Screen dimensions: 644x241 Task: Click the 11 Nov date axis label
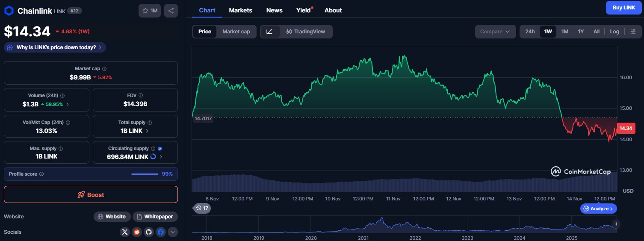point(393,199)
